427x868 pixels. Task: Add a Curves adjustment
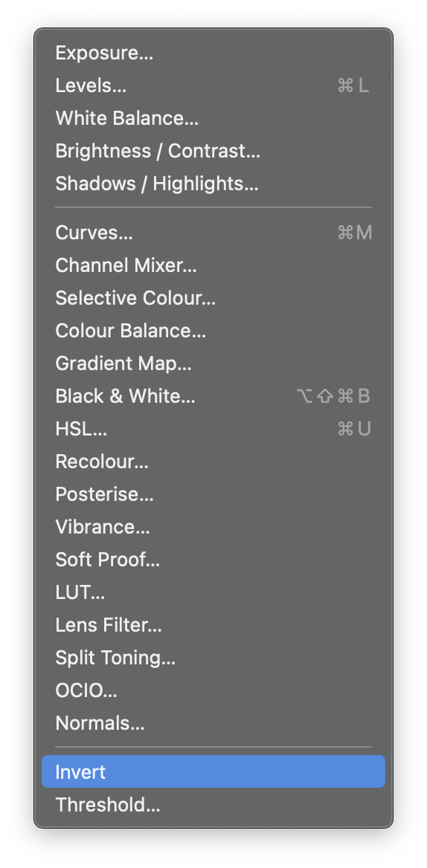213,233
